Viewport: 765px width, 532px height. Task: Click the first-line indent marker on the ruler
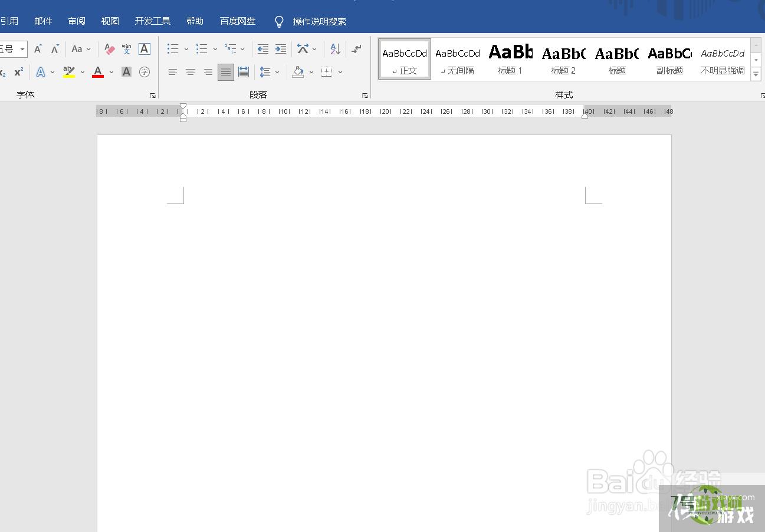(183, 107)
